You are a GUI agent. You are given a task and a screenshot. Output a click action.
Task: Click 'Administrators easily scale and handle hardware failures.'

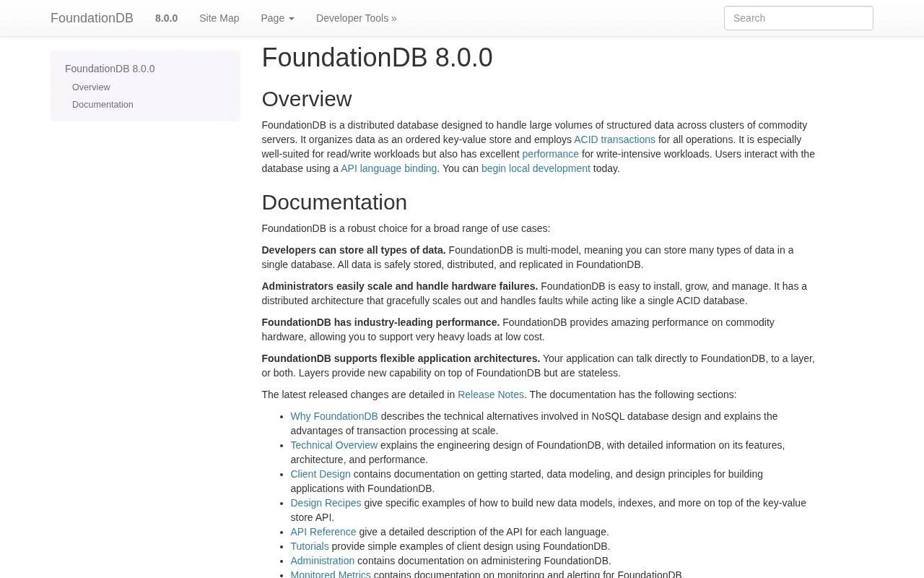[400, 286]
